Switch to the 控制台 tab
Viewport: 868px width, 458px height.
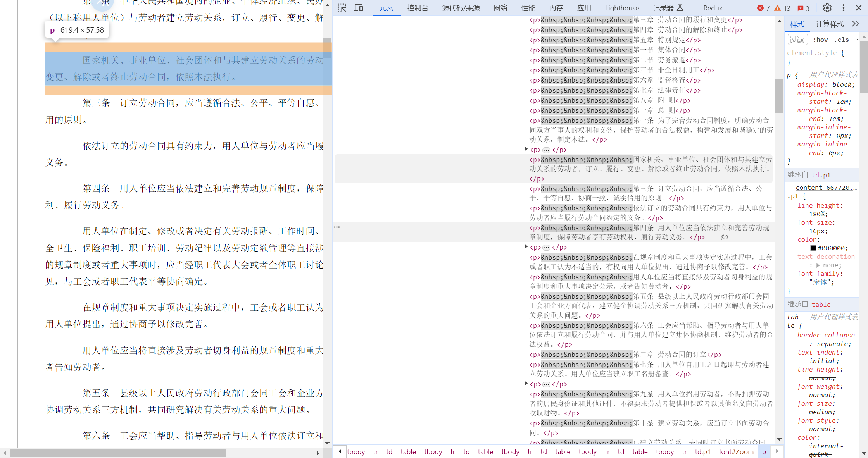418,8
